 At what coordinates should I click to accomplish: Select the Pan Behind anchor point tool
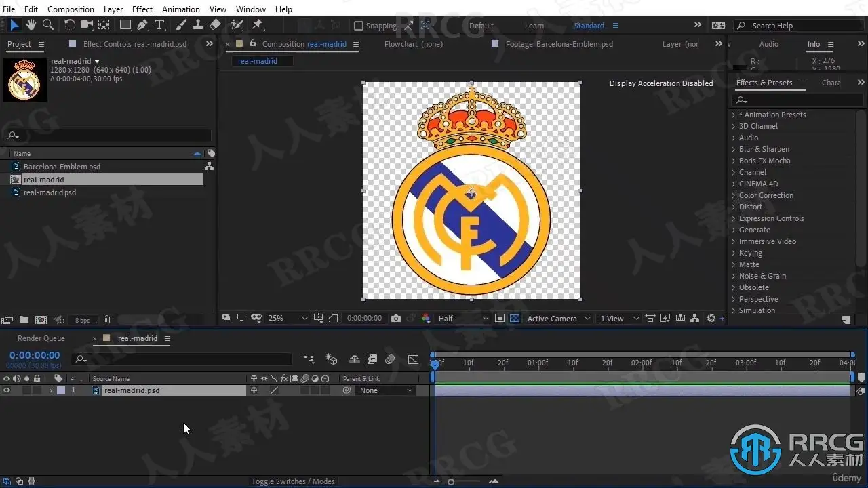coord(104,25)
